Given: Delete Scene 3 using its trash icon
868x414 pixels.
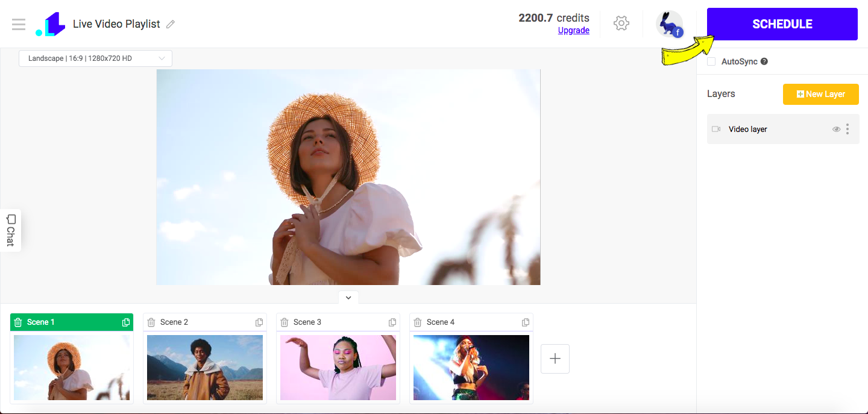Looking at the screenshot, I should tap(285, 322).
